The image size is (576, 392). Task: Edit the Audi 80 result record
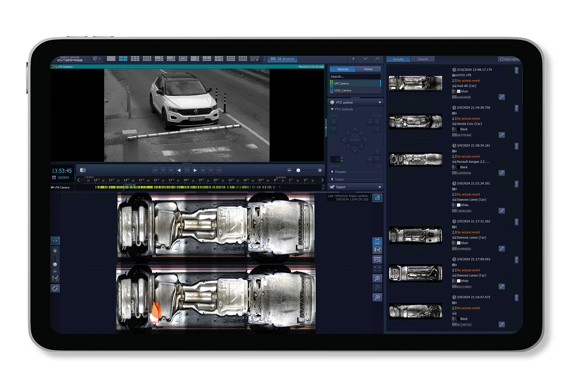pos(501,97)
